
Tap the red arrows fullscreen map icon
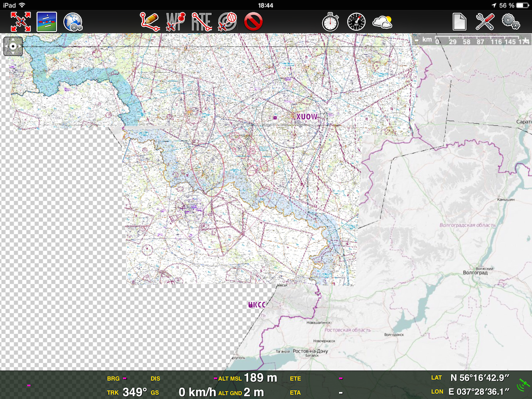[x=20, y=22]
